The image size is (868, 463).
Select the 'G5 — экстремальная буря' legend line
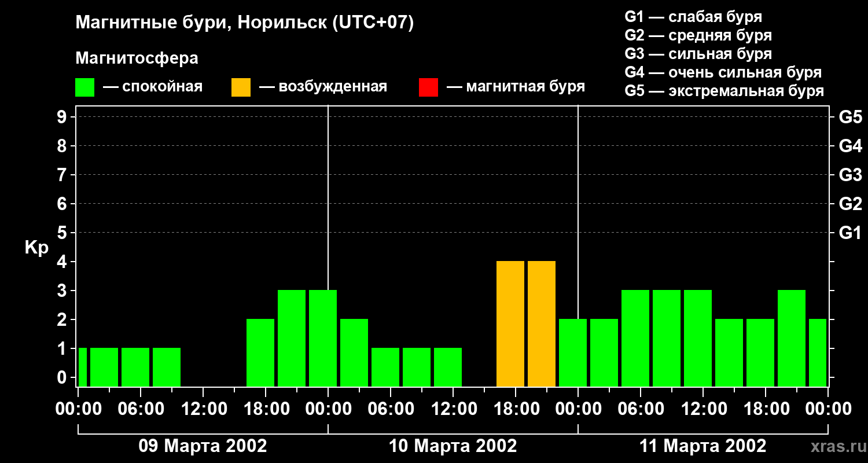[x=724, y=91]
